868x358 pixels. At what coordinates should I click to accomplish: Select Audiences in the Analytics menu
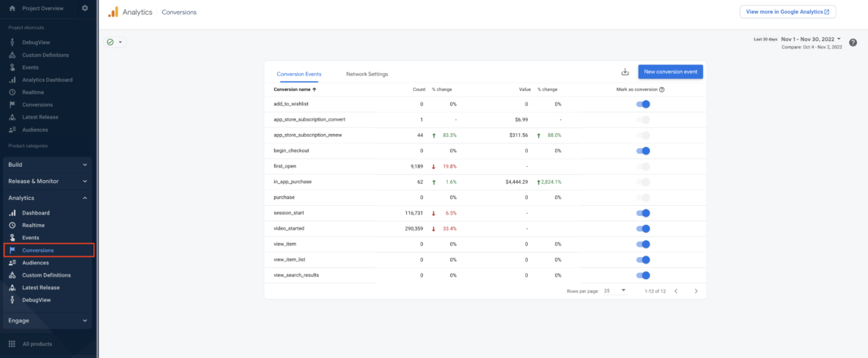35,263
